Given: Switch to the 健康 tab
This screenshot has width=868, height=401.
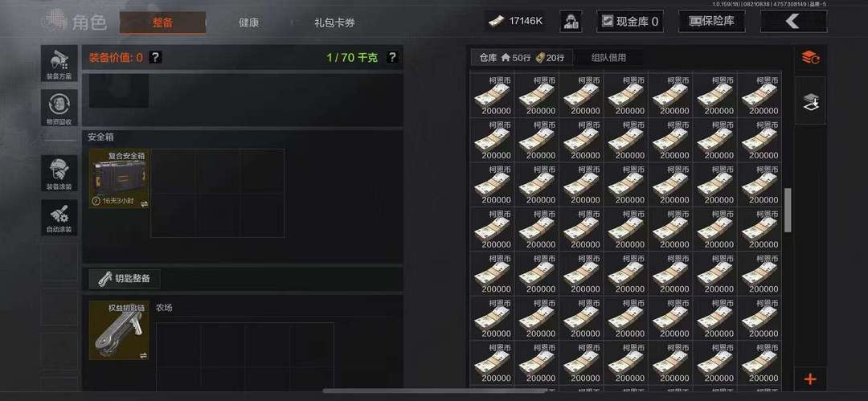Looking at the screenshot, I should click(248, 23).
